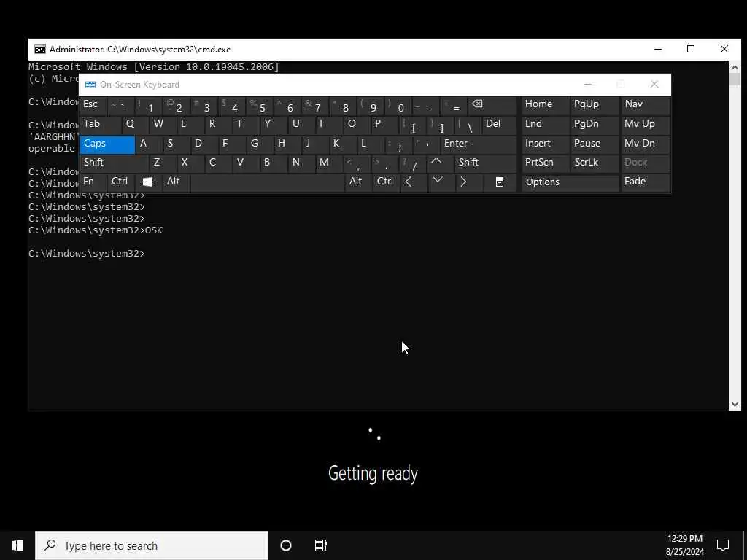This screenshot has height=560, width=747.
Task: Toggle the left Shift key
Action: pos(114,163)
